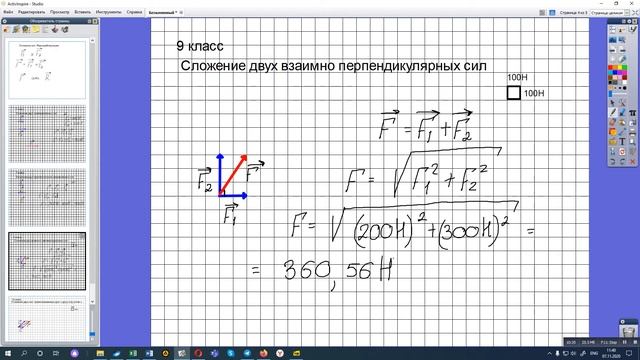640x360 pixels.
Task: Open the first page thumbnail
Action: click(x=47, y=70)
